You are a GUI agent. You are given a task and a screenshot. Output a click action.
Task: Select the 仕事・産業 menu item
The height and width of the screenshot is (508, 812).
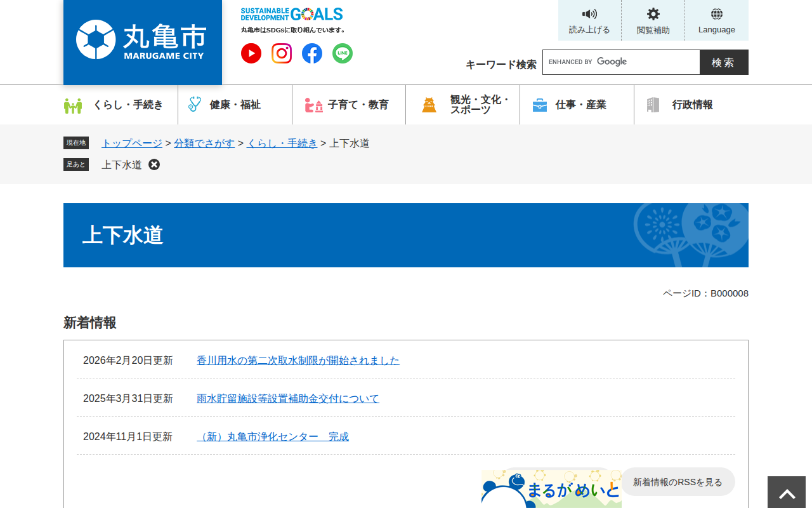coord(577,105)
